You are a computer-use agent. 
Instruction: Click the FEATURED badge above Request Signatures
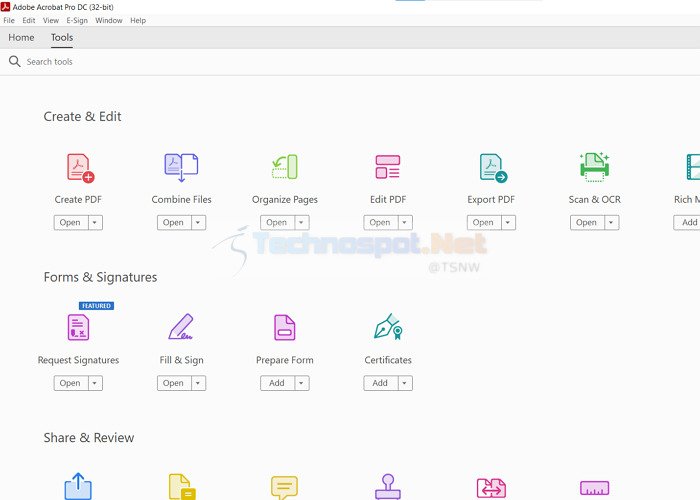coord(96,306)
